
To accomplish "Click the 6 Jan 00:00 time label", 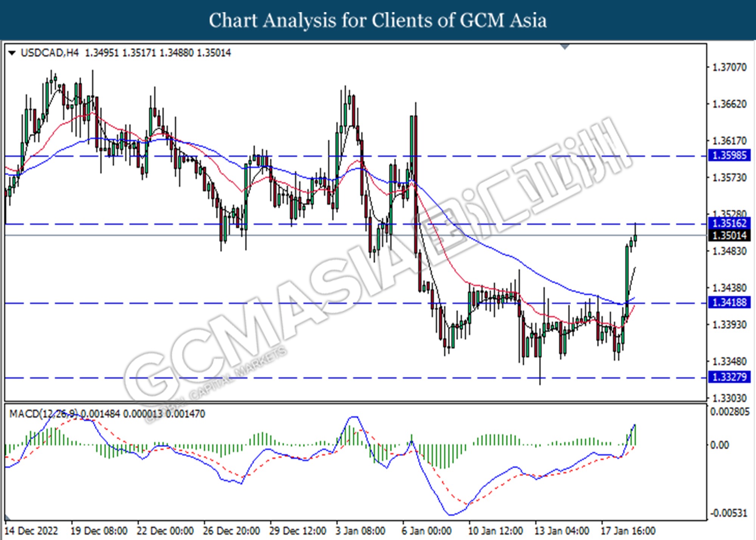I will point(426,531).
